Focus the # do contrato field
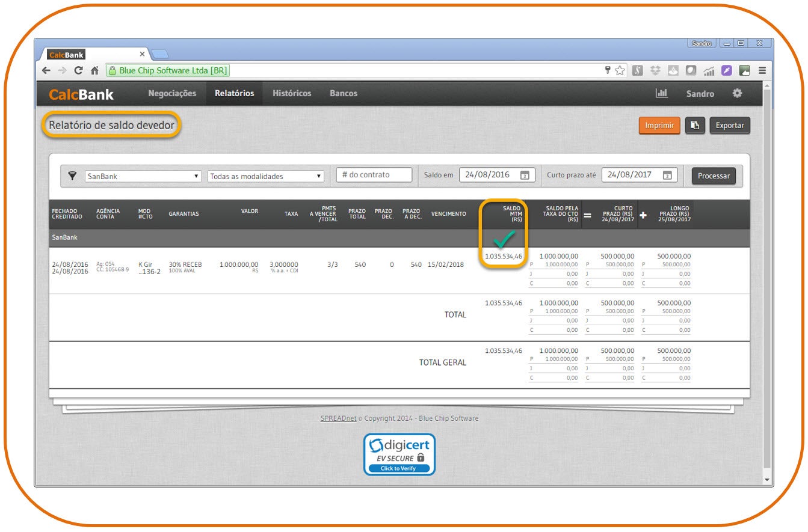 tap(374, 175)
